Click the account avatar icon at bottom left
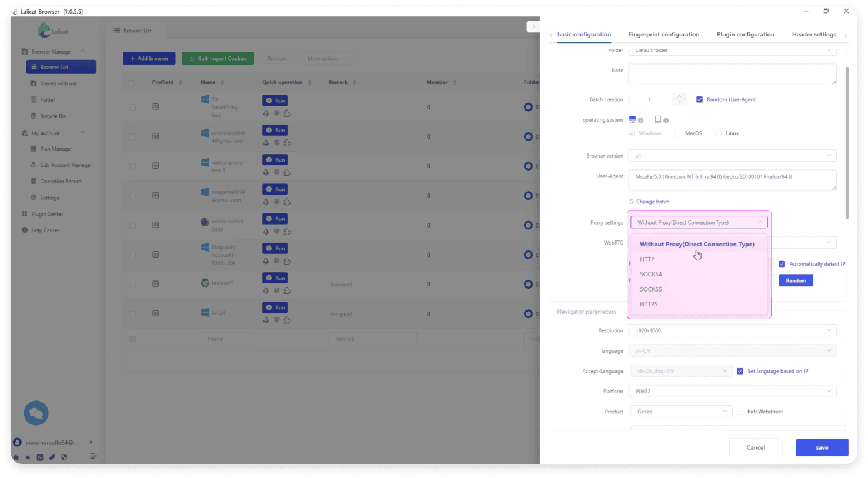This screenshot has width=868, height=478. (17, 442)
